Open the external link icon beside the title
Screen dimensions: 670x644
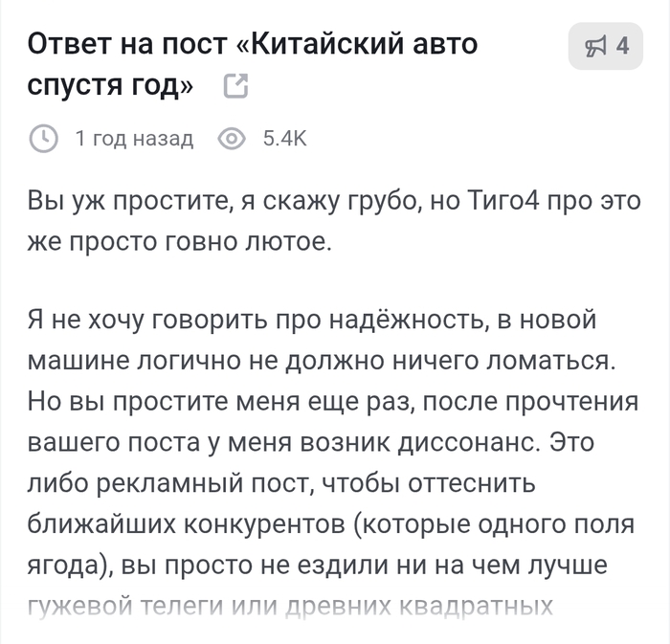234,87
